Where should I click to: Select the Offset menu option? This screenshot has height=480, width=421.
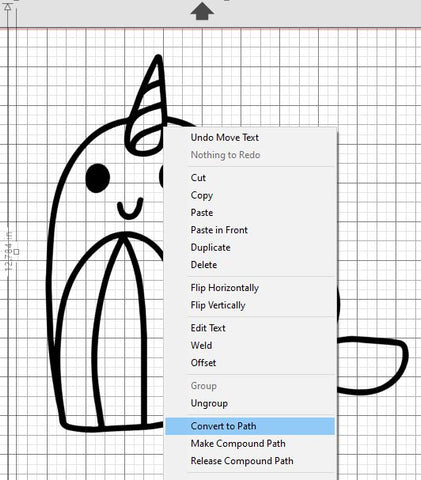(x=250, y=363)
